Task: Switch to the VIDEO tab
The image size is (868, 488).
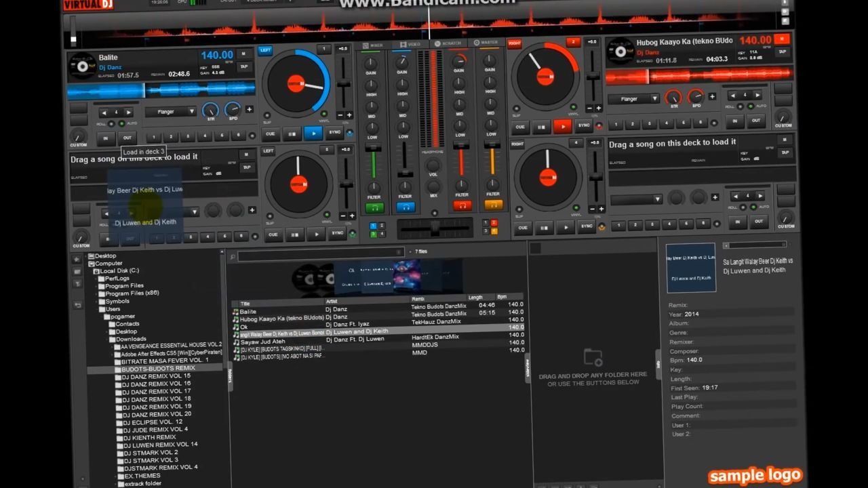Action: click(410, 45)
